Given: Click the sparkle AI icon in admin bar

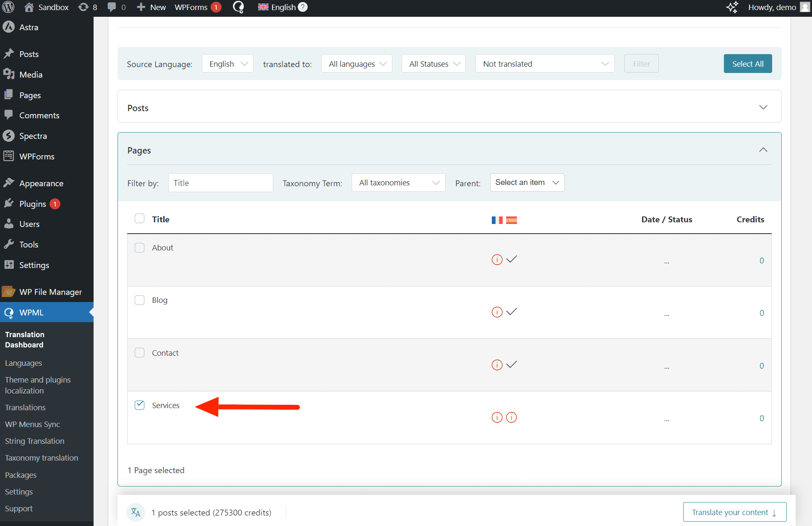Looking at the screenshot, I should (732, 7).
